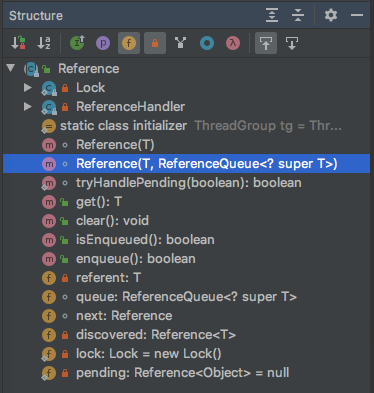This screenshot has width=374, height=393.
Task: Toggle Sort Alphabetically
Action: tap(44, 43)
